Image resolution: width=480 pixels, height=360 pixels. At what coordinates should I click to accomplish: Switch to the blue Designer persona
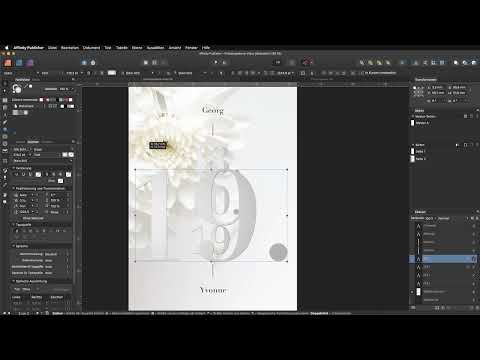point(19,63)
